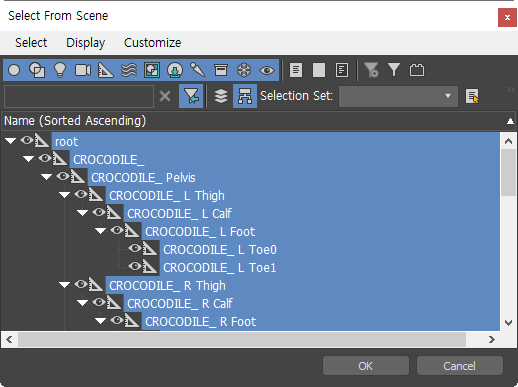Toggle Display Groups filter icon
The width and height of the screenshot is (518, 387).
tap(152, 70)
